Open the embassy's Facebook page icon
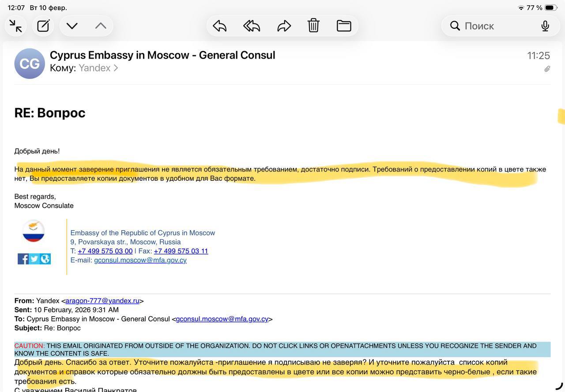The image size is (565, 392). [23, 259]
